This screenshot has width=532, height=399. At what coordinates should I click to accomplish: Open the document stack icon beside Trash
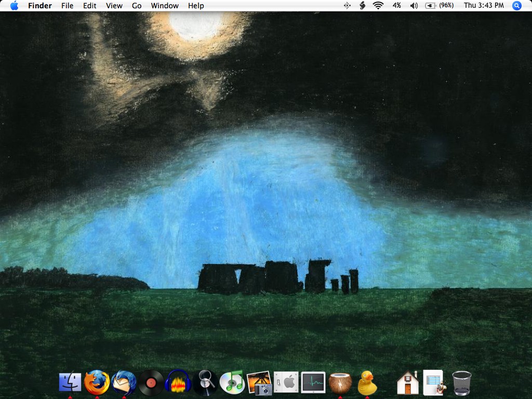click(x=435, y=383)
